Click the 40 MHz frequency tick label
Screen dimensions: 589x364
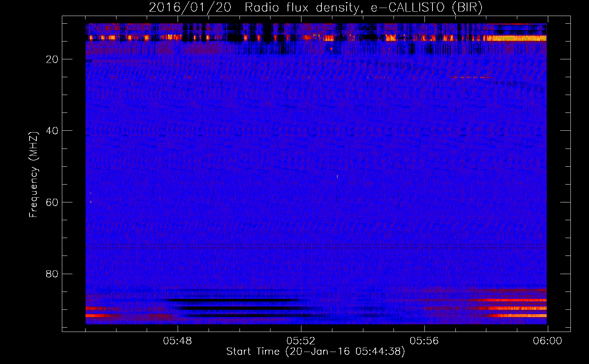tap(52, 131)
